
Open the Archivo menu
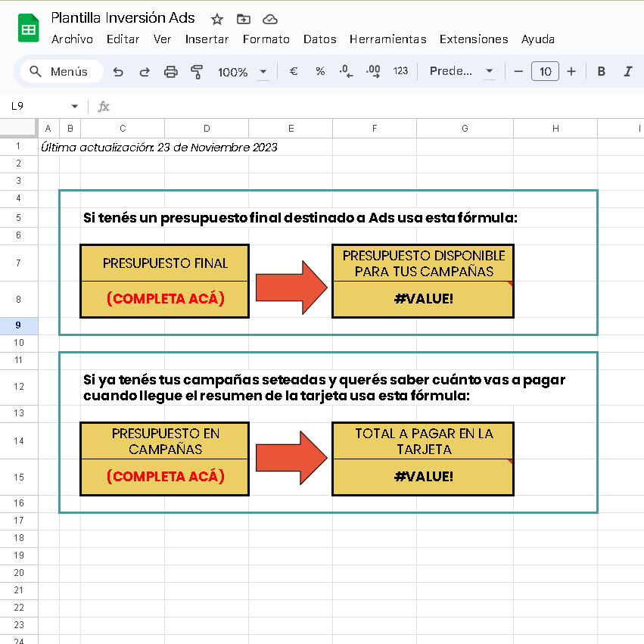pyautogui.click(x=72, y=39)
